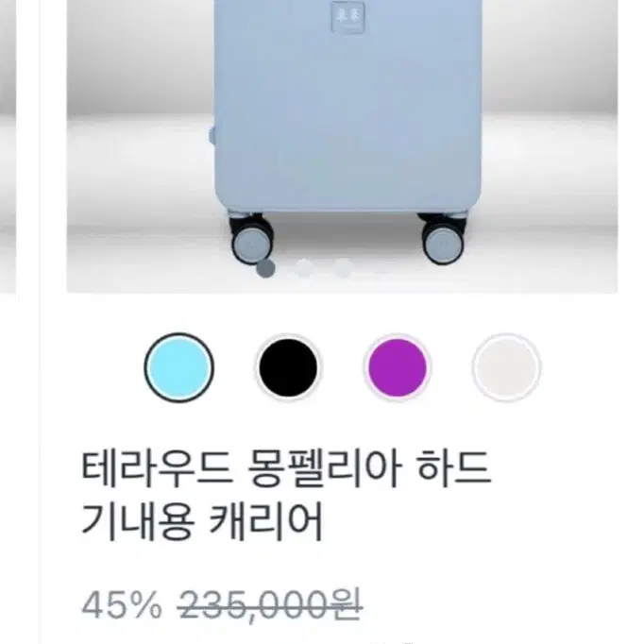Tap the 45% discount label
Image resolution: width=644 pixels, height=644 pixels.
[x=122, y=605]
